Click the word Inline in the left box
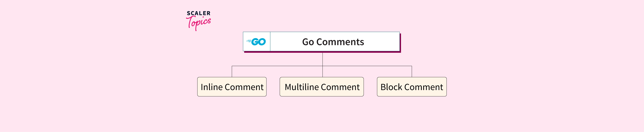The height and width of the screenshot is (132, 644). click(211, 87)
